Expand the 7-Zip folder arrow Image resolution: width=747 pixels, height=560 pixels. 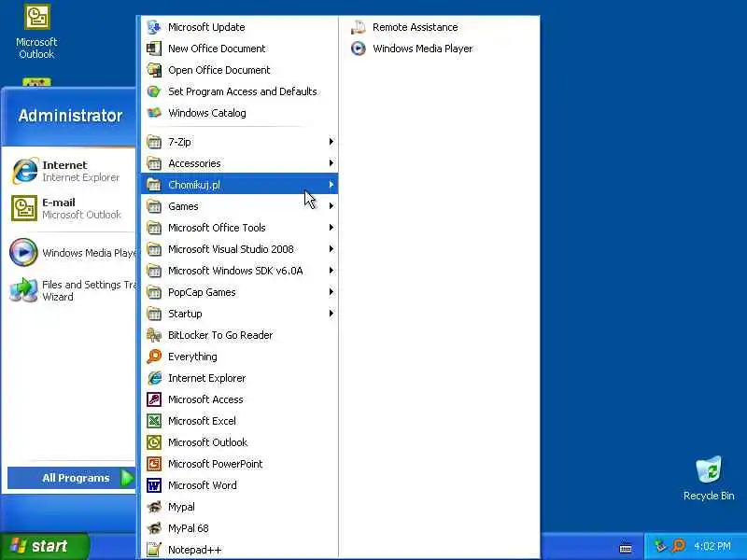click(x=331, y=142)
